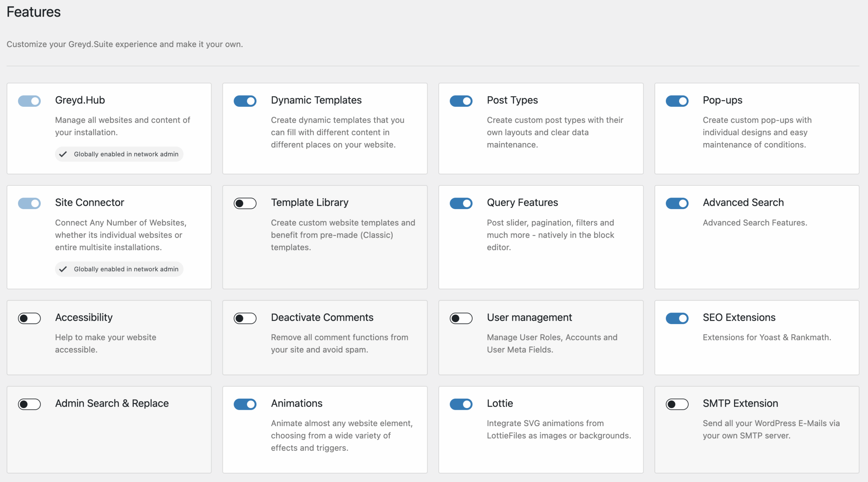Click 'Extensions for Yoast & Rankmath.' text
Image resolution: width=868 pixels, height=482 pixels.
tap(767, 338)
